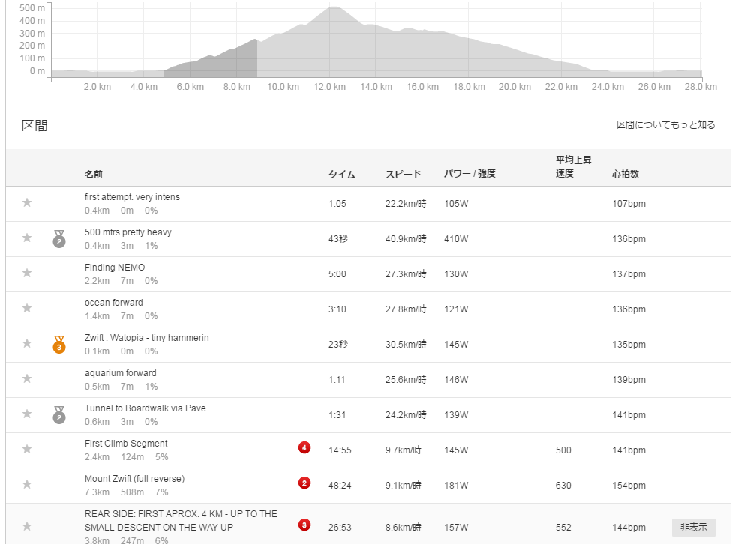Star the 'Zwift : Watopia - tiny hammerin' segment
Screen dimensions: 756x544
point(27,343)
